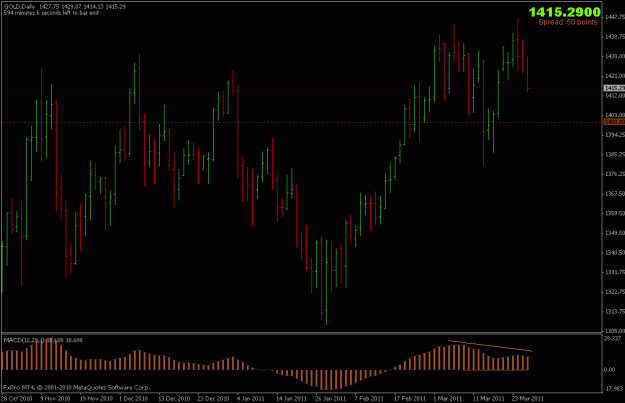
Task: Click the 1403.00 price axis label
Action: (615, 115)
